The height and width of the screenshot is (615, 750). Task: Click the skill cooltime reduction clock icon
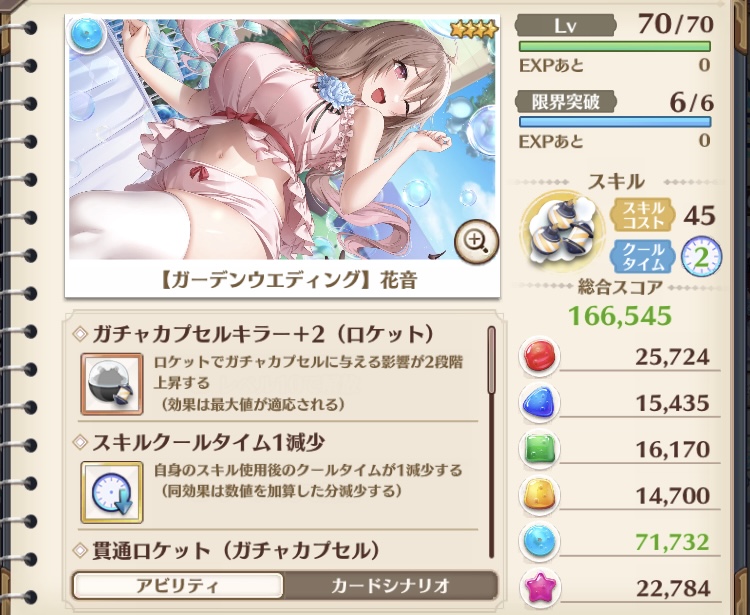click(x=111, y=492)
